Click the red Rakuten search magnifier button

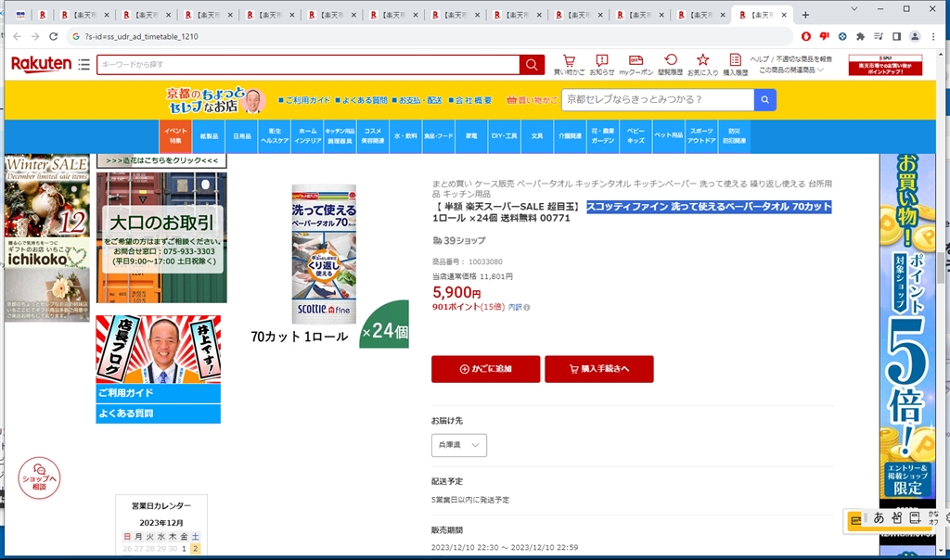(x=532, y=64)
